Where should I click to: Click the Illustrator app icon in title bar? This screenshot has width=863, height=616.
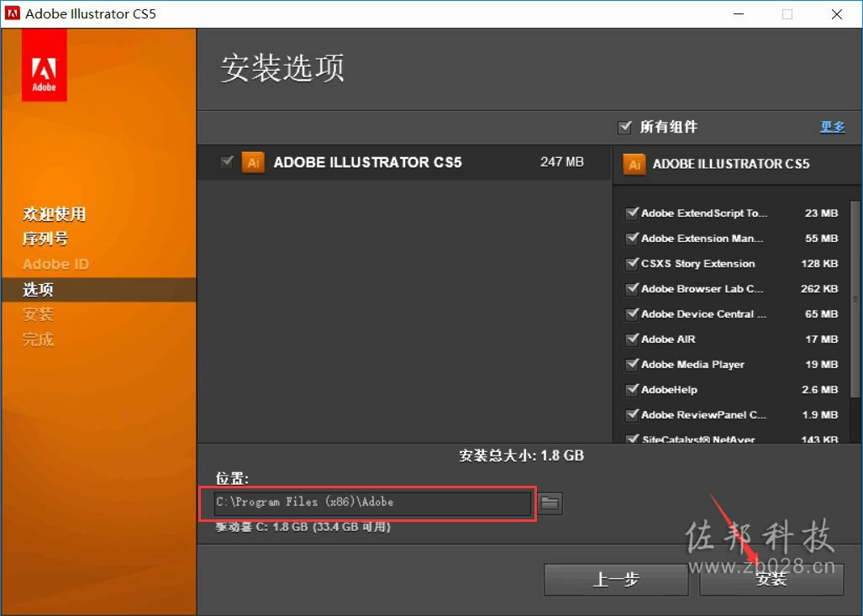[12, 13]
